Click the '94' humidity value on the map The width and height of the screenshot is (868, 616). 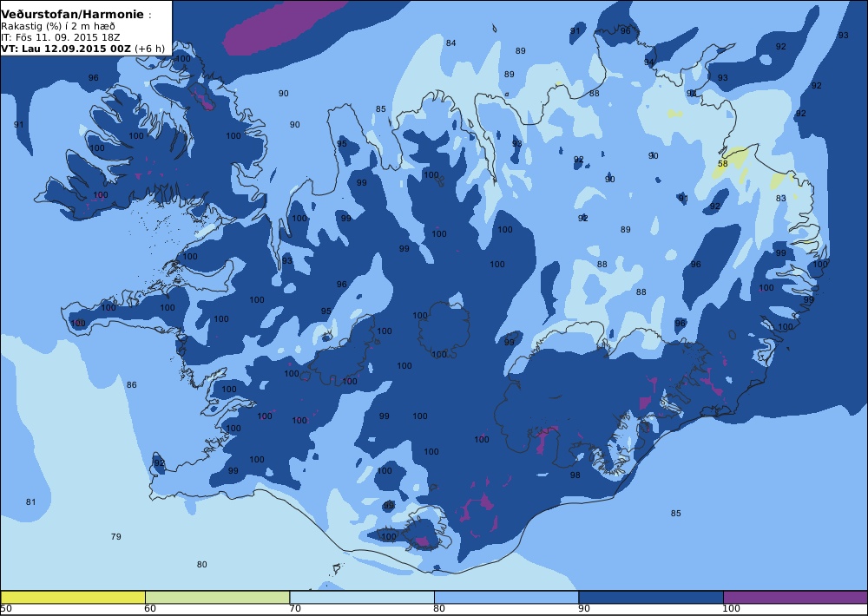[x=649, y=62]
